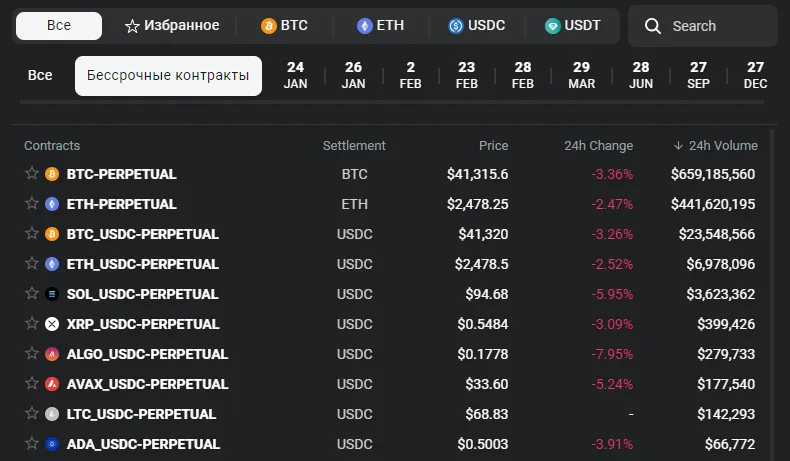Switch to the USDT currency tab
790x461 pixels.
click(572, 25)
